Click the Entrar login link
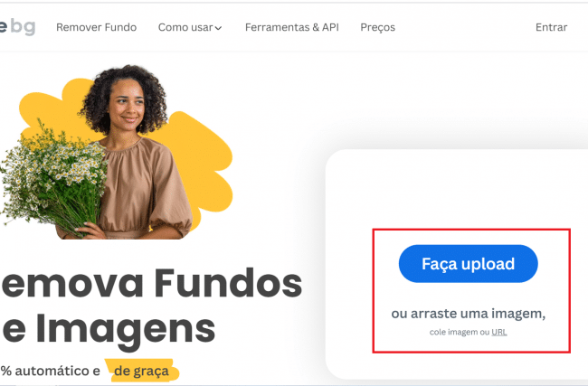 tap(551, 27)
